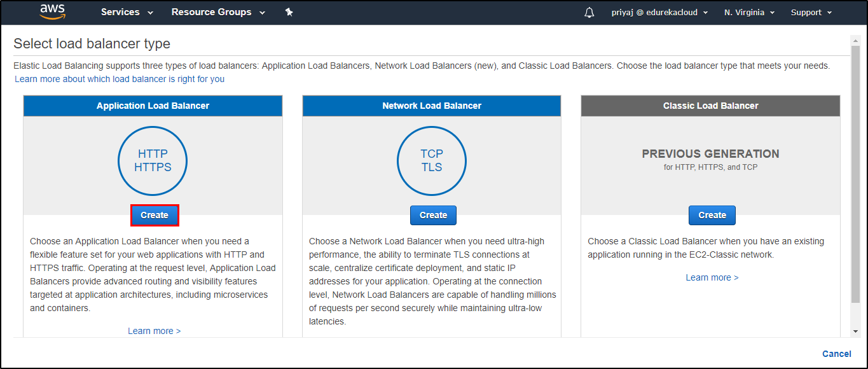Click Cancel at the bottom right
This screenshot has height=369, width=868.
point(836,354)
